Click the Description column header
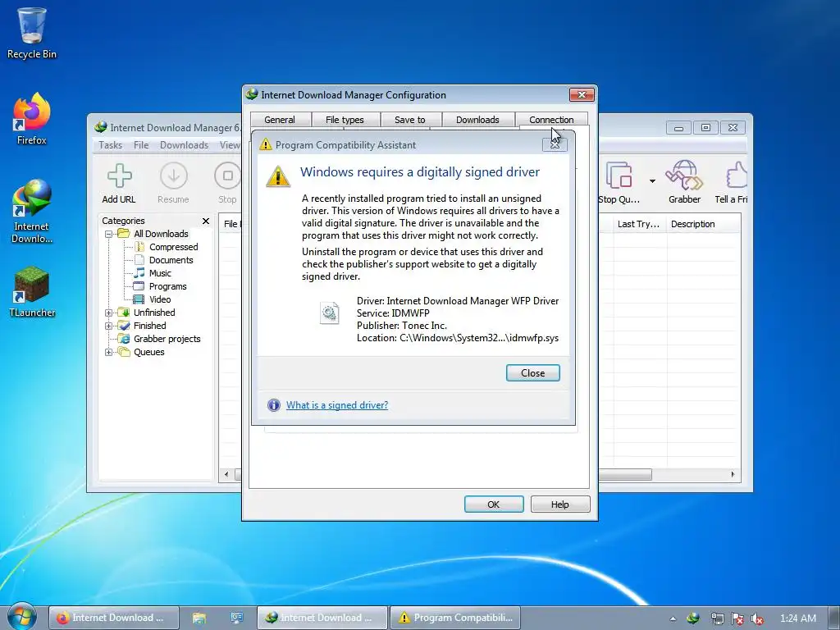This screenshot has height=630, width=840. pyautogui.click(x=704, y=224)
